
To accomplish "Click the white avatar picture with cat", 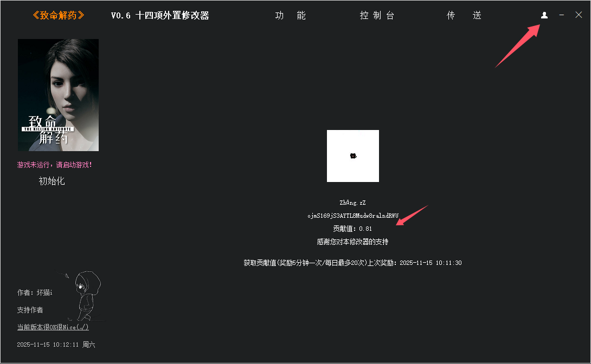I will pos(352,156).
